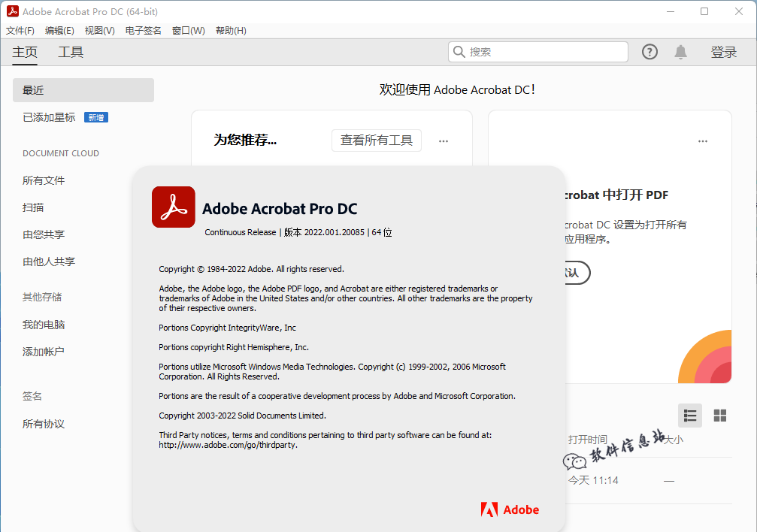Switch to list view icon
757x532 pixels.
689,416
